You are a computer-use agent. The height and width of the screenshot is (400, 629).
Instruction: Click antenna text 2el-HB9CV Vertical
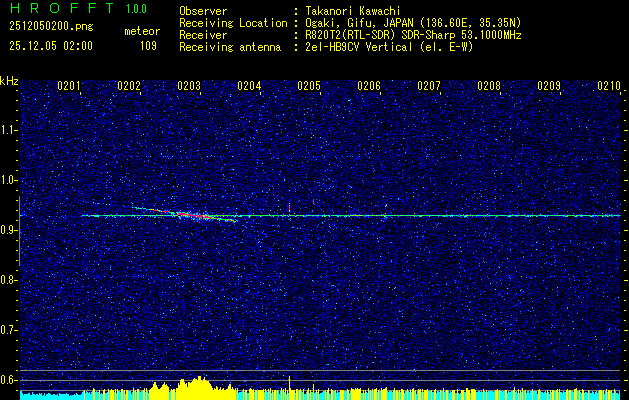[x=357, y=47]
